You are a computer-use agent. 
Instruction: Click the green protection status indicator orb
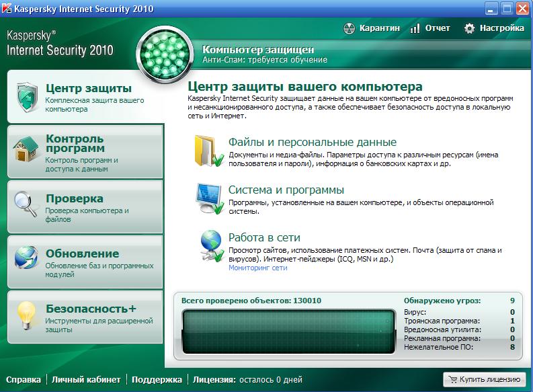[165, 54]
